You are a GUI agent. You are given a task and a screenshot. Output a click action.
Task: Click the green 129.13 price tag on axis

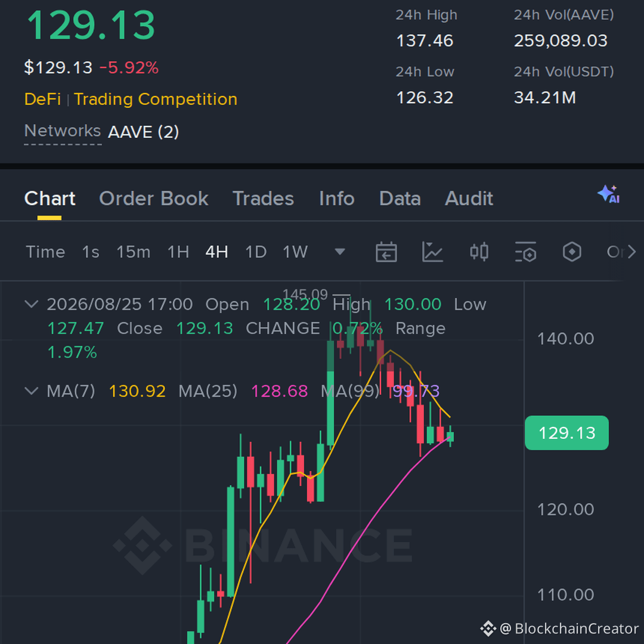pos(567,433)
